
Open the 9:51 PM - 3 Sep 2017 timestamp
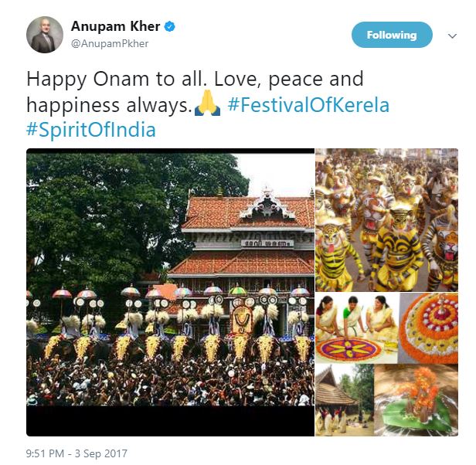coord(76,453)
